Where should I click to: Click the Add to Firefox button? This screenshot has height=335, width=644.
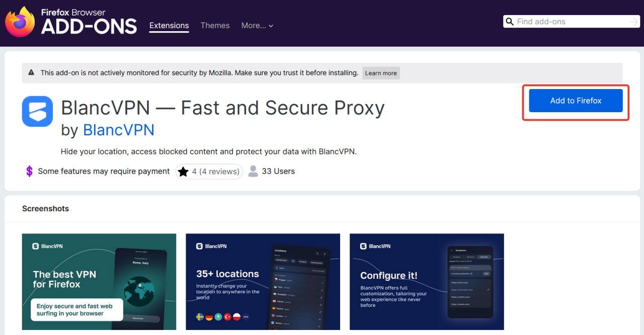576,101
